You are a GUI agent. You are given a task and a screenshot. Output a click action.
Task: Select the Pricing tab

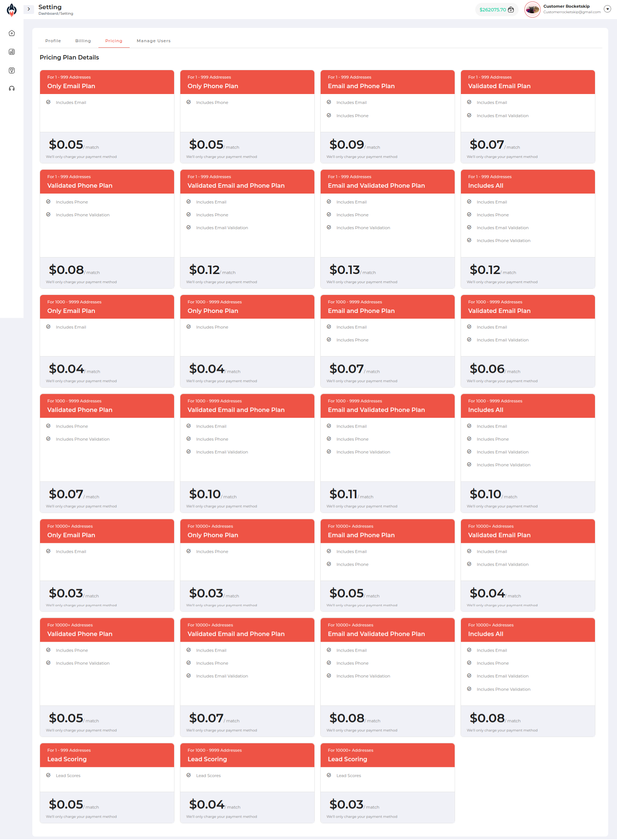tap(113, 41)
